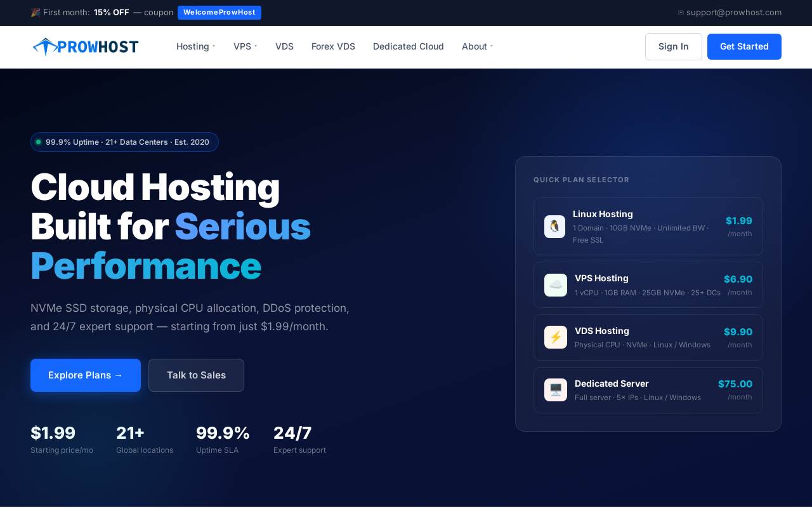The height and width of the screenshot is (508, 812).
Task: Click Explore Plans button
Action: click(x=86, y=375)
